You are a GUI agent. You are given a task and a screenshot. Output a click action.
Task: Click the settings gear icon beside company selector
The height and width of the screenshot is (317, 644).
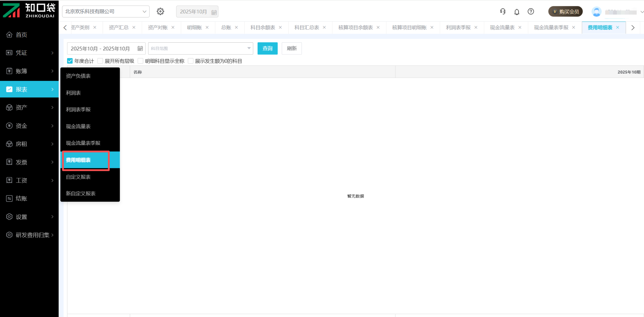[x=160, y=11]
